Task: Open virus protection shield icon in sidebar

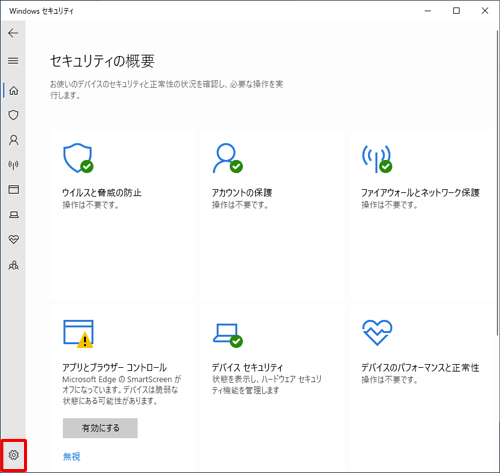Action: 13,115
